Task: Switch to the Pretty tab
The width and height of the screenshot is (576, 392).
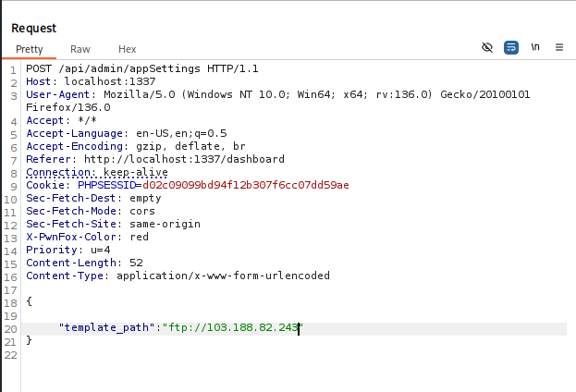Action: tap(29, 49)
